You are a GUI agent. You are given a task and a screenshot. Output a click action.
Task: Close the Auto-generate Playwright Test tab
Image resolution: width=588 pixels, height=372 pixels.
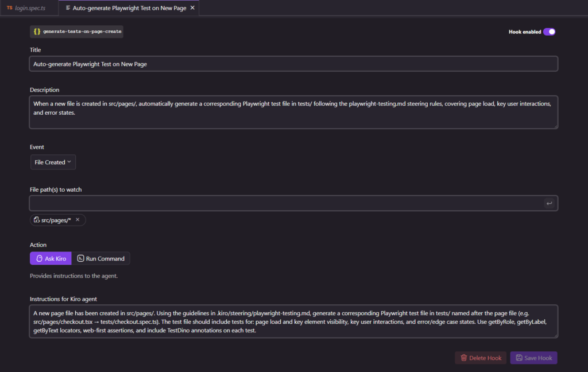[x=192, y=8]
